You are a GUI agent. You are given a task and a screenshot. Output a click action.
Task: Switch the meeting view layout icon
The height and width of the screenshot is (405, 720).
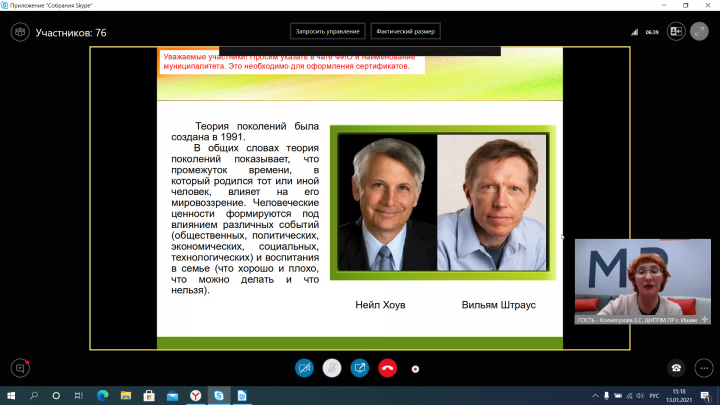[676, 32]
